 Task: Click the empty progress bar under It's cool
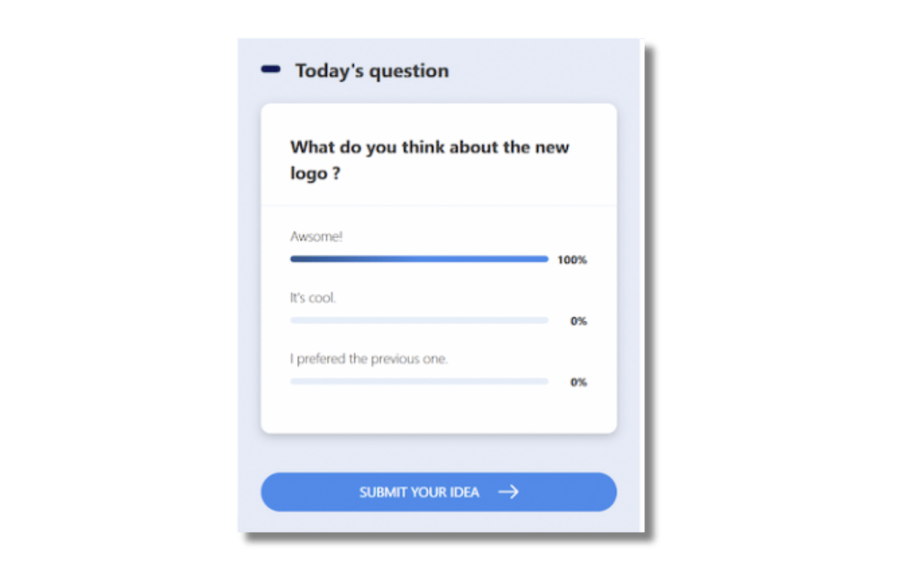tap(419, 319)
